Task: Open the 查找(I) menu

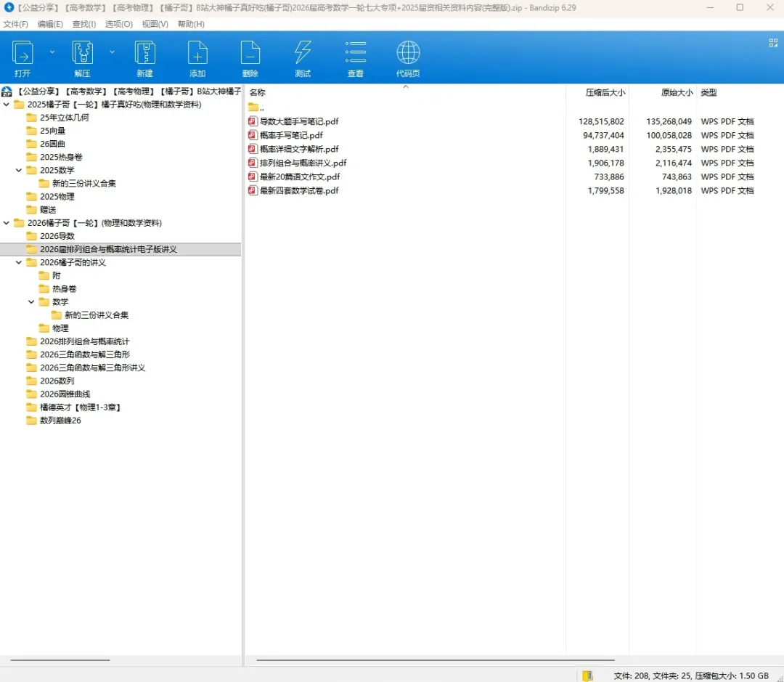Action: [84, 24]
